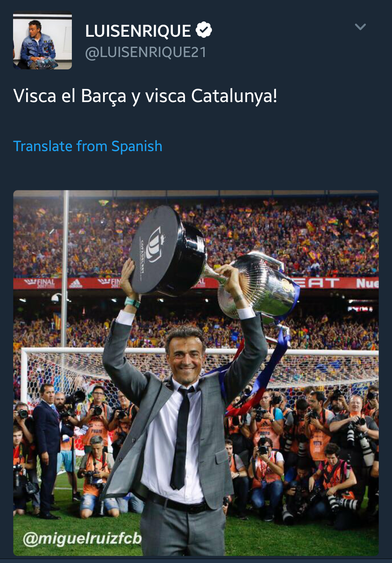
Task: Open the tweet options chevron menu
Action: tap(360, 27)
